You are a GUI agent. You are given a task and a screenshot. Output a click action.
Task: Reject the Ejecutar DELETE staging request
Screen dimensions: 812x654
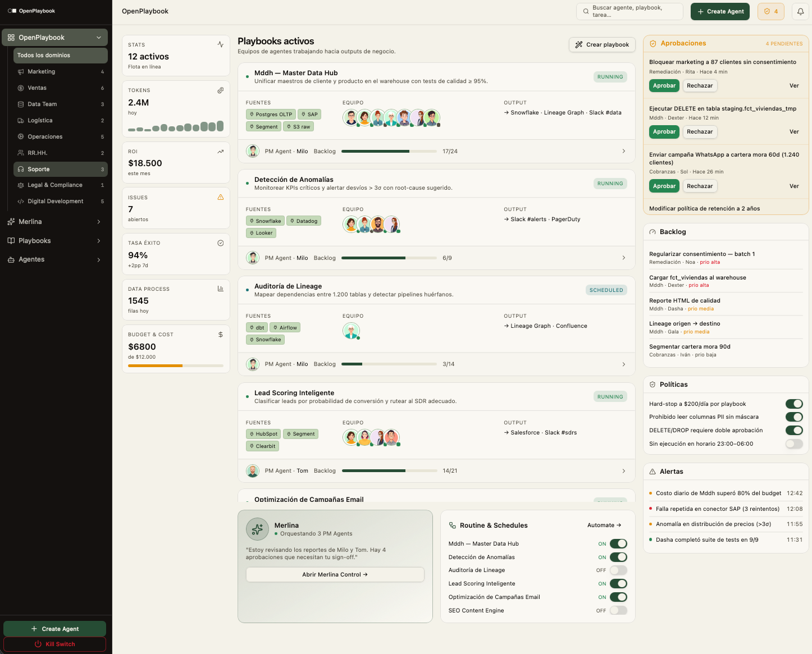pyautogui.click(x=700, y=132)
